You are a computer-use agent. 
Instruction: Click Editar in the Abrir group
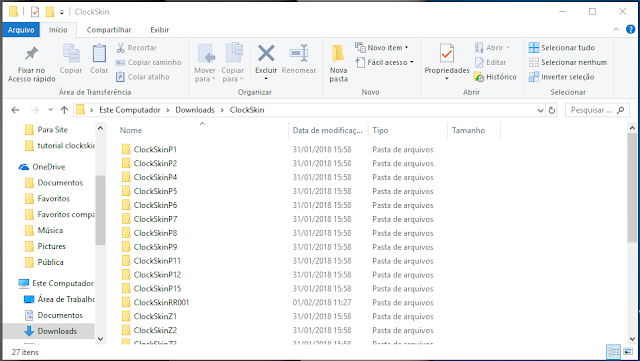[491, 62]
